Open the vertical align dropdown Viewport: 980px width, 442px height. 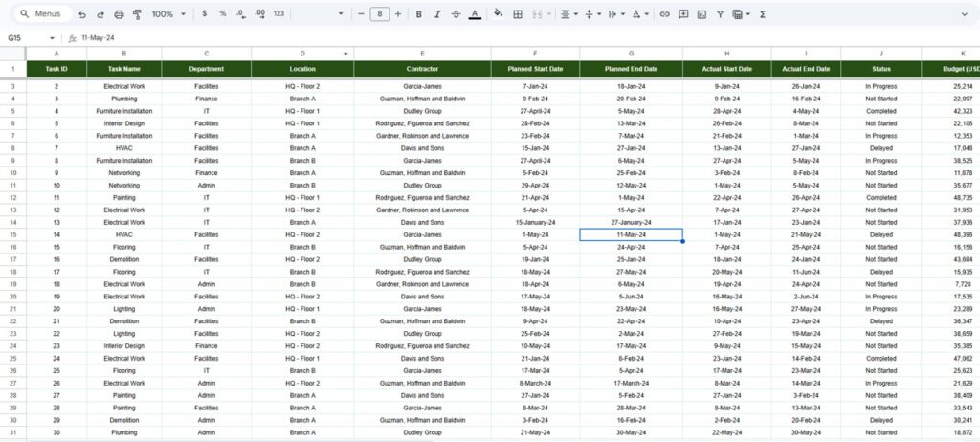pos(591,13)
